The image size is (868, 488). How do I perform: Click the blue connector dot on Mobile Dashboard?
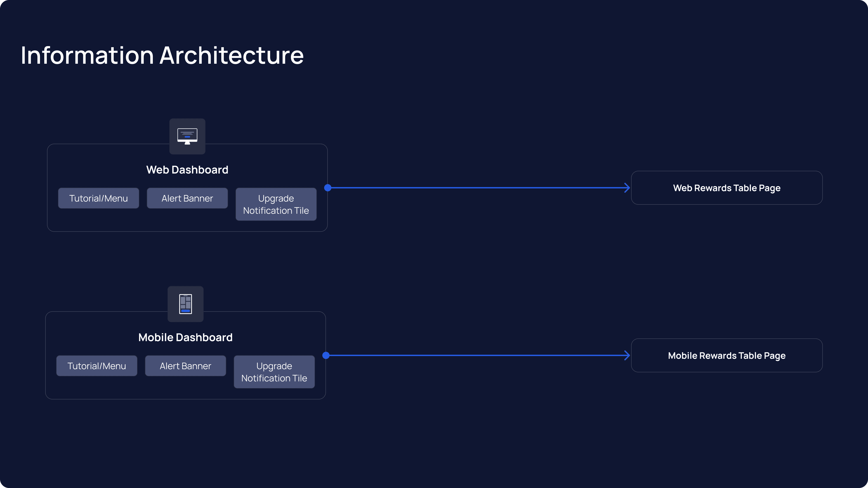326,355
